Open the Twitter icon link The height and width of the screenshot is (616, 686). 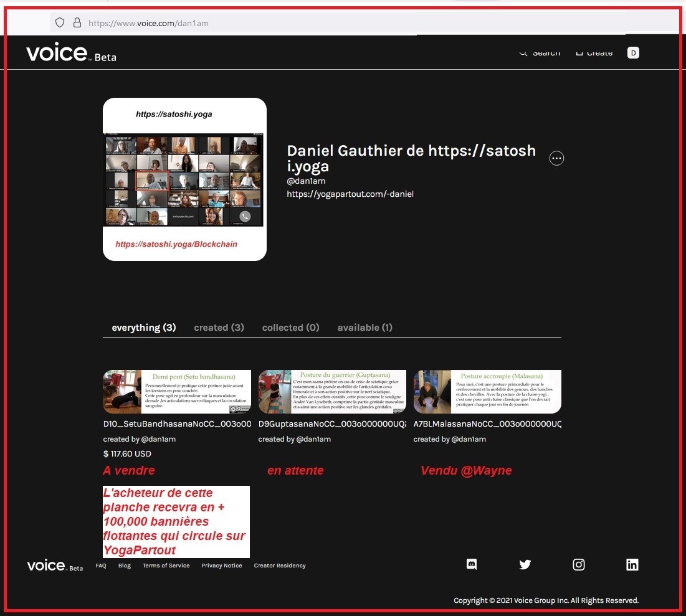(x=525, y=564)
